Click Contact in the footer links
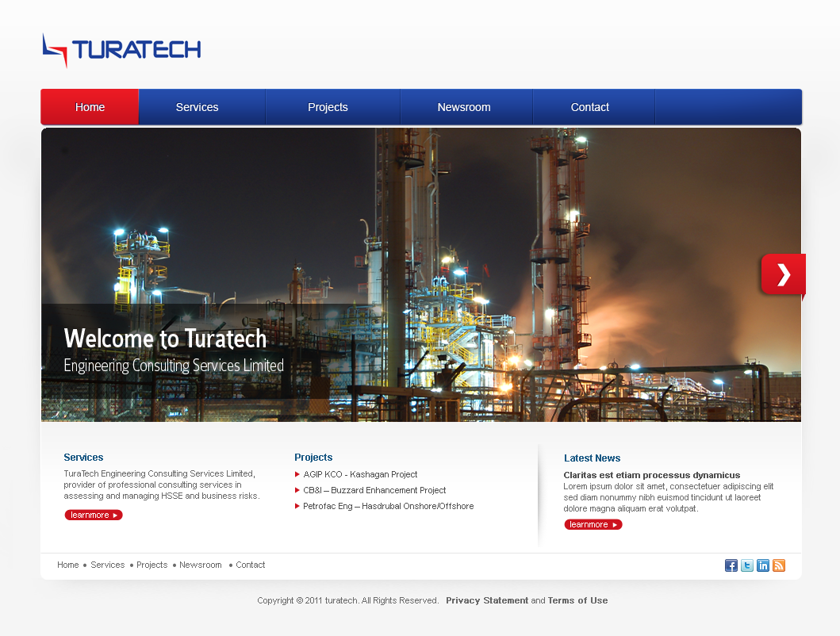 251,565
